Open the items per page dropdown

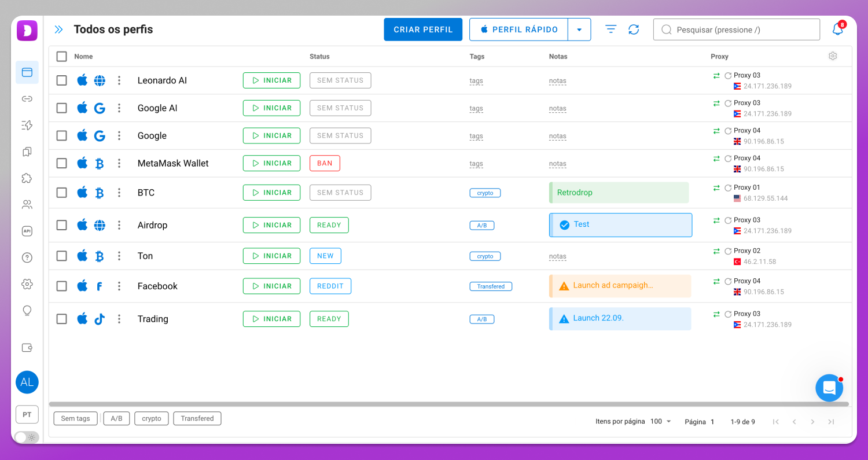(x=660, y=421)
